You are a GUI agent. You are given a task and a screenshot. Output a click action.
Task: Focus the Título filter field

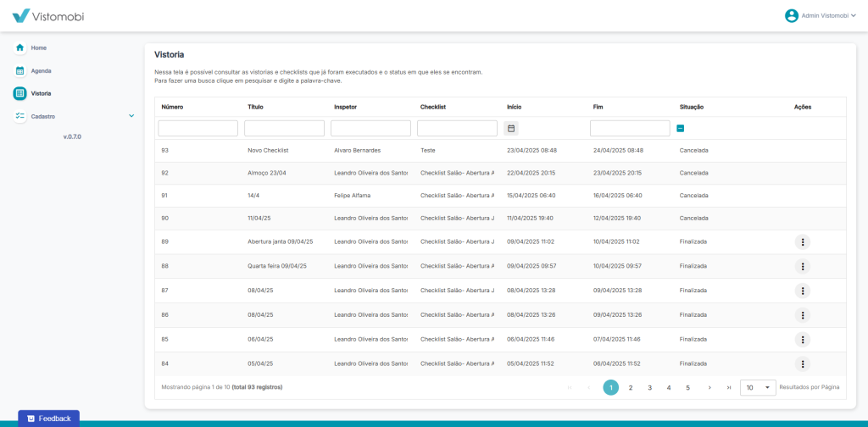284,128
